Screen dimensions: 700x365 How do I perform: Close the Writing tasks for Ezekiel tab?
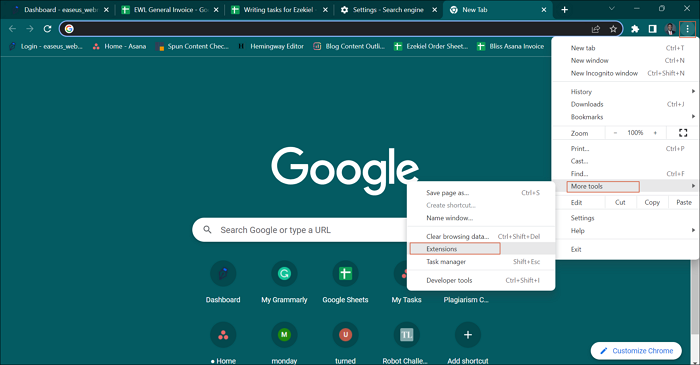coord(325,10)
